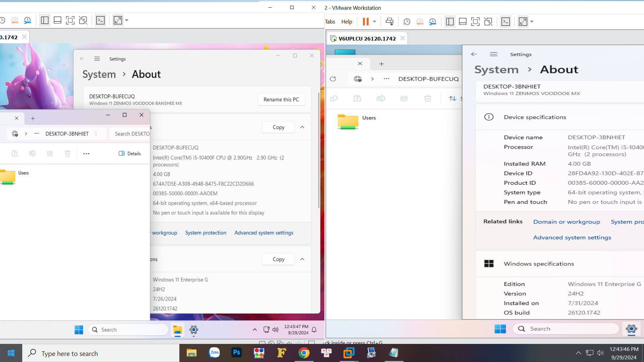Open Settings gear in left VM taskbar

point(194,330)
